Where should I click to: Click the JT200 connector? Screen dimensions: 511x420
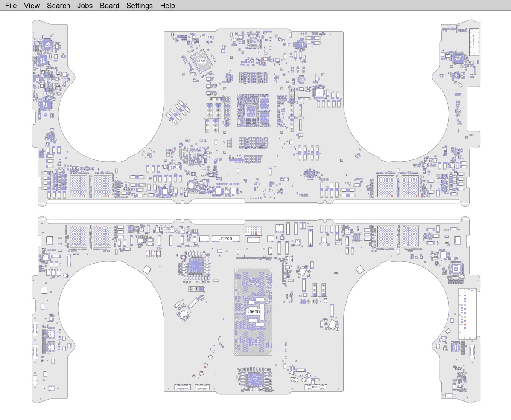(225, 238)
